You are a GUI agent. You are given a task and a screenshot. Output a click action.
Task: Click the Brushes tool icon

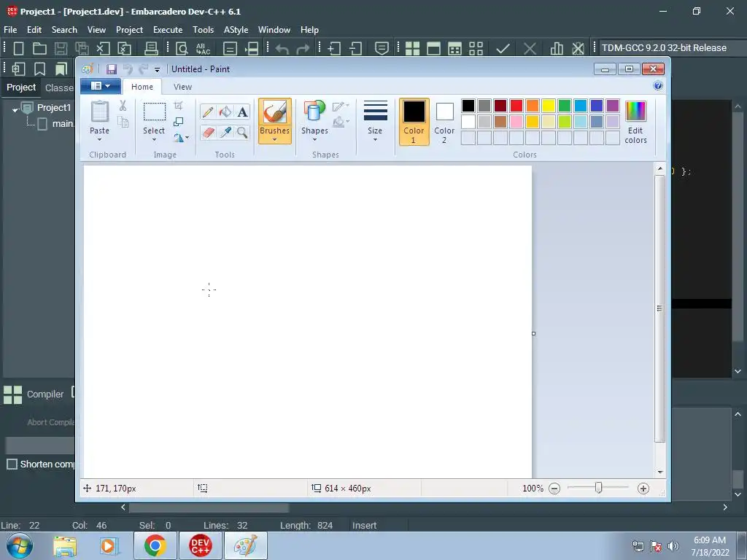coord(275,112)
